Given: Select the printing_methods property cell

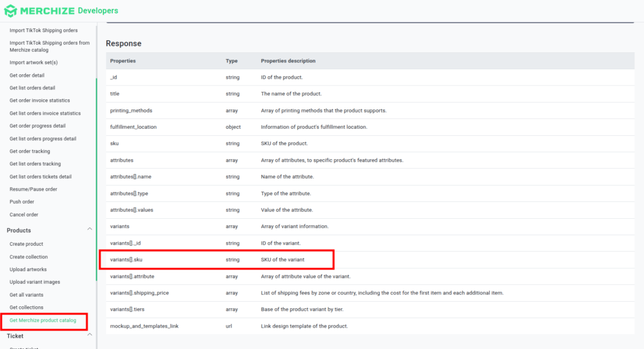Looking at the screenshot, I should tap(131, 111).
